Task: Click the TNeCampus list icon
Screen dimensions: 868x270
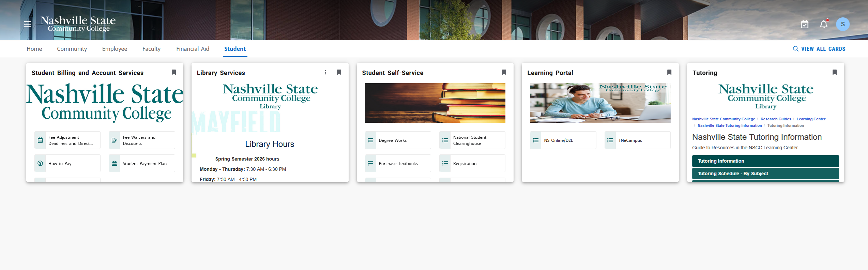Action: [x=610, y=140]
